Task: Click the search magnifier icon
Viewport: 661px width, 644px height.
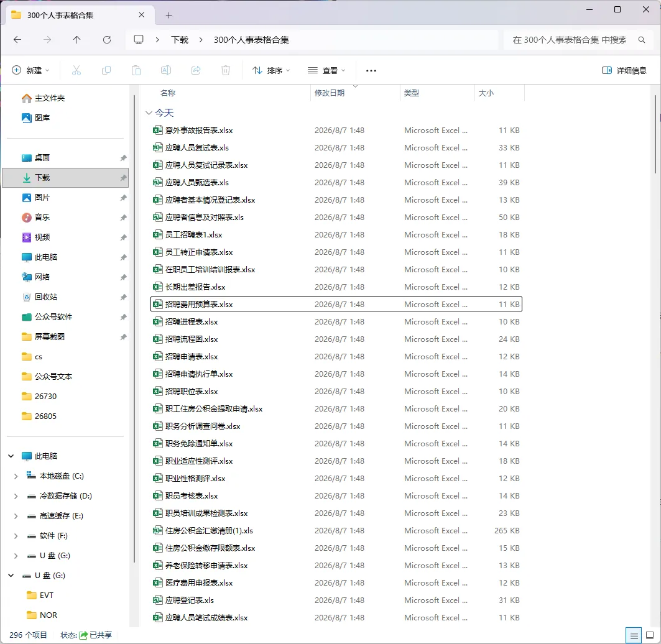Action: pos(642,40)
